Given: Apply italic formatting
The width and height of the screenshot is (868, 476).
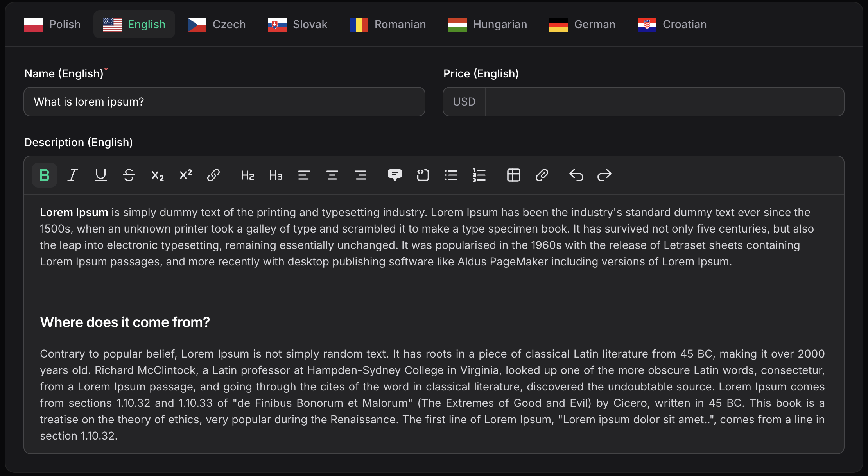Looking at the screenshot, I should pyautogui.click(x=73, y=175).
